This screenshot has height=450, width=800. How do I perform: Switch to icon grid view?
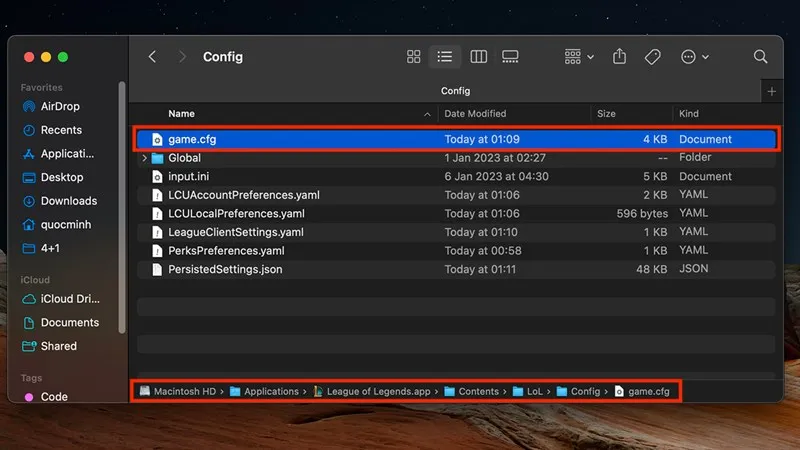pos(414,57)
